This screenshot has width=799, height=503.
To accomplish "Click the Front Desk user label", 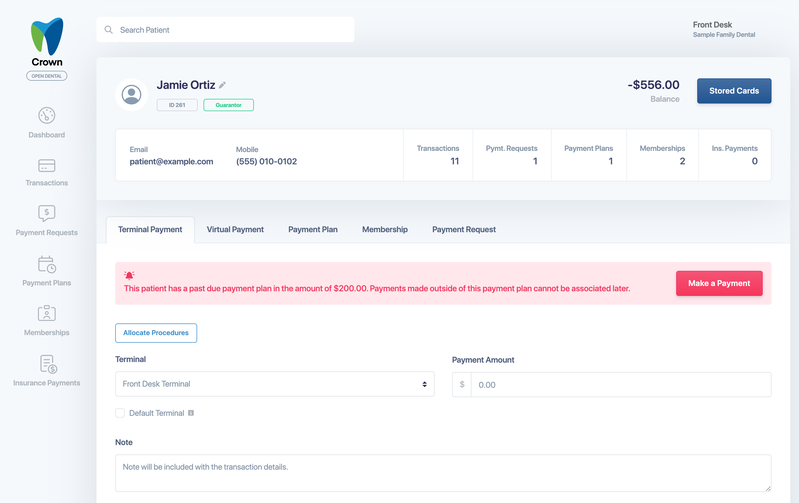I will point(712,24).
